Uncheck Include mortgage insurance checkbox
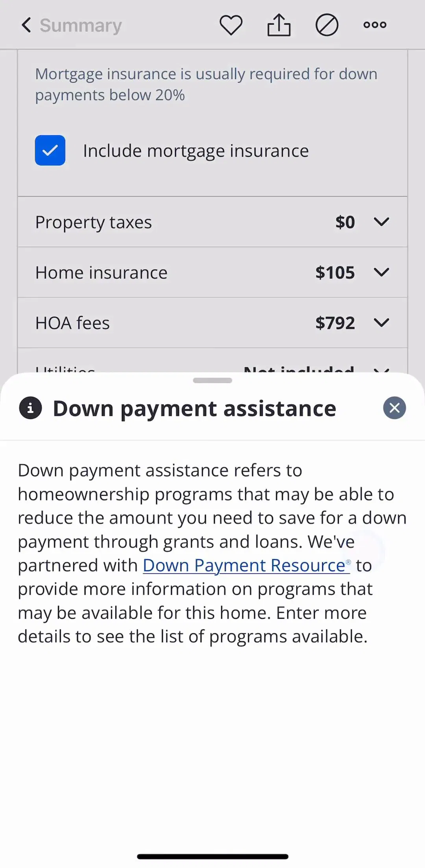Screen dimensions: 425x868 (50, 150)
